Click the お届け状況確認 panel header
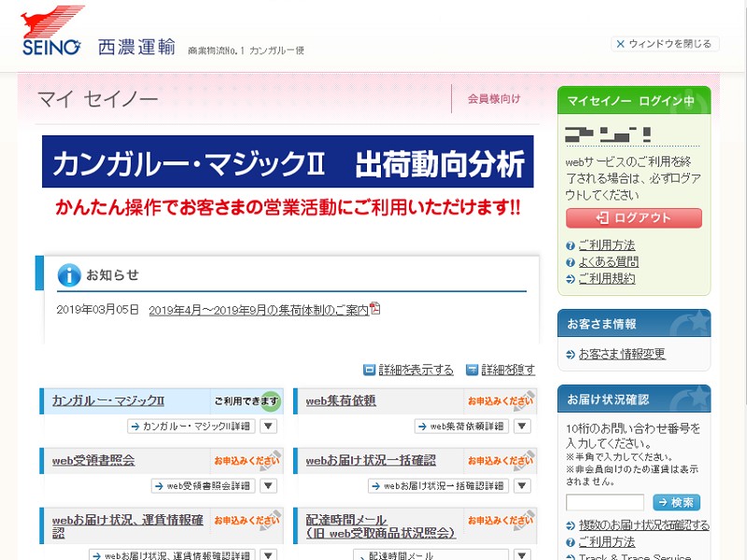The image size is (747, 560). tap(634, 399)
